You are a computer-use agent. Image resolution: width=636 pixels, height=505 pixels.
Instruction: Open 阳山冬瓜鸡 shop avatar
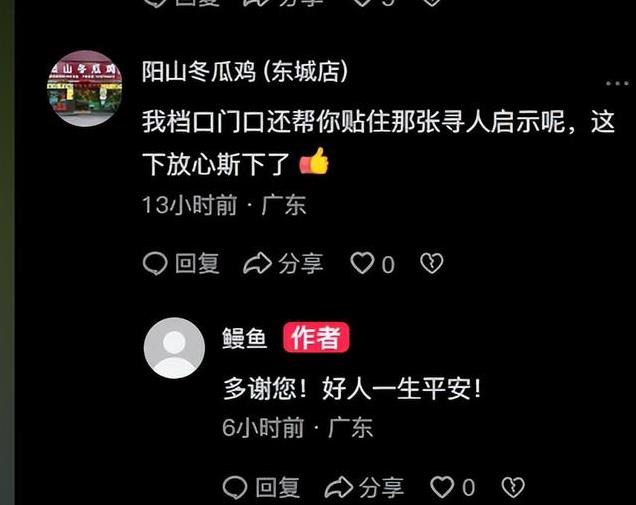[x=84, y=88]
